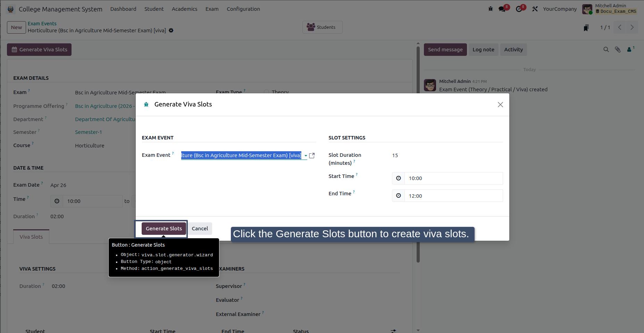This screenshot has width=644, height=333.
Task: Open the Dashboard menu
Action: click(x=123, y=9)
